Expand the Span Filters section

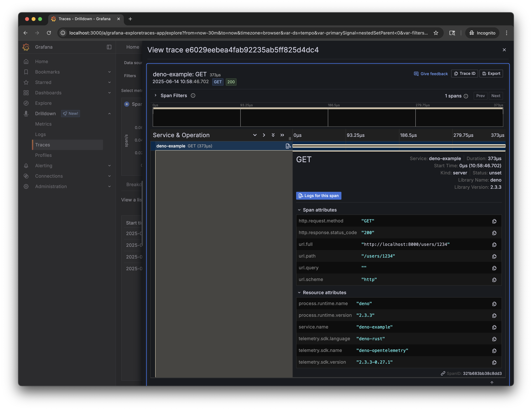click(x=155, y=95)
